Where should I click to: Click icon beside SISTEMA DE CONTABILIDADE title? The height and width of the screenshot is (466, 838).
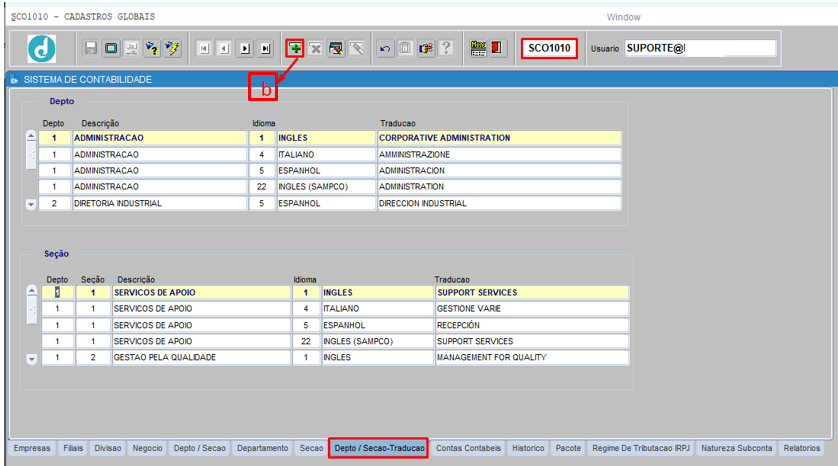tap(14, 80)
